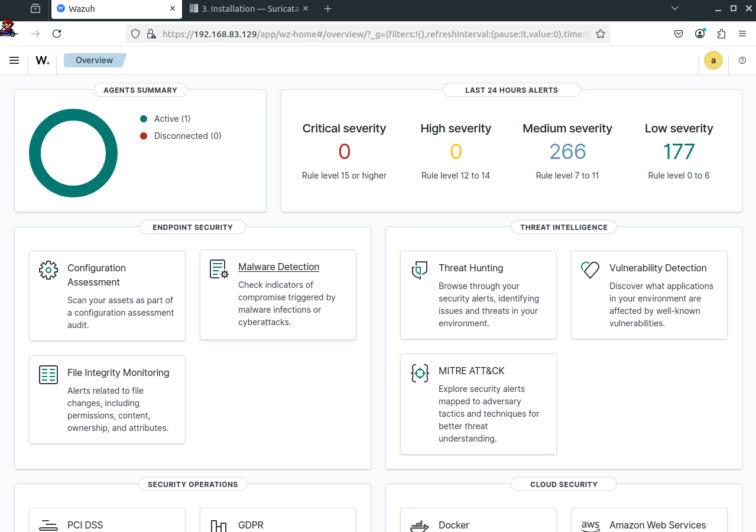Click the PCI DSS icon

pyautogui.click(x=48, y=525)
